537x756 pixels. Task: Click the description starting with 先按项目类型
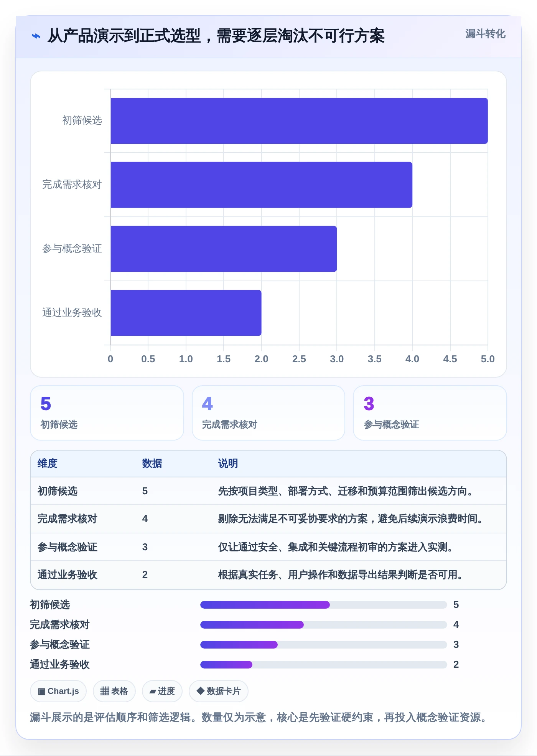click(348, 491)
